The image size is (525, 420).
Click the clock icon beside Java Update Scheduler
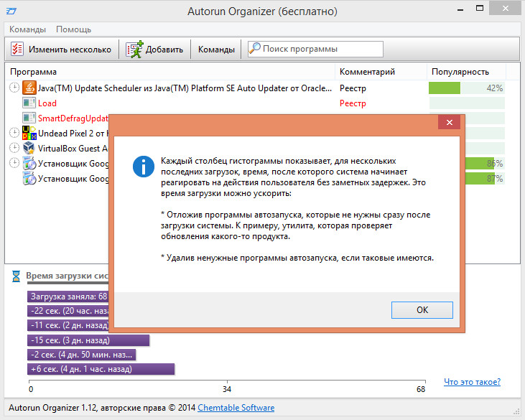pos(14,88)
